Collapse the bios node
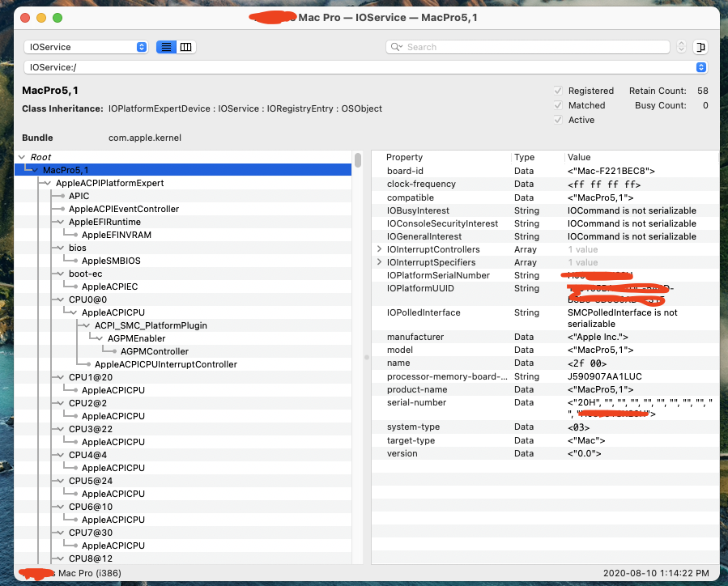The height and width of the screenshot is (586, 728). click(x=61, y=248)
